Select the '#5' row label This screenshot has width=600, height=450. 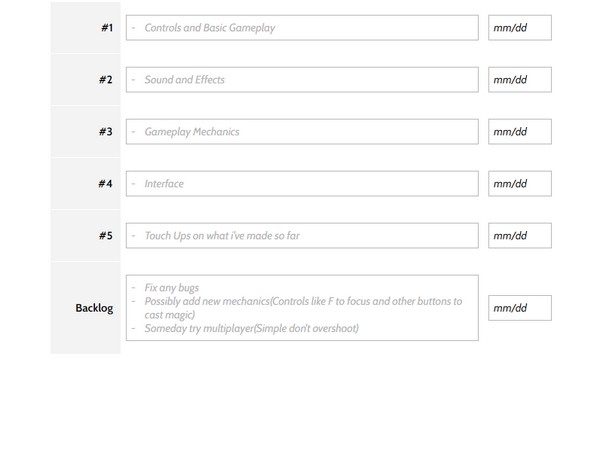(106, 236)
